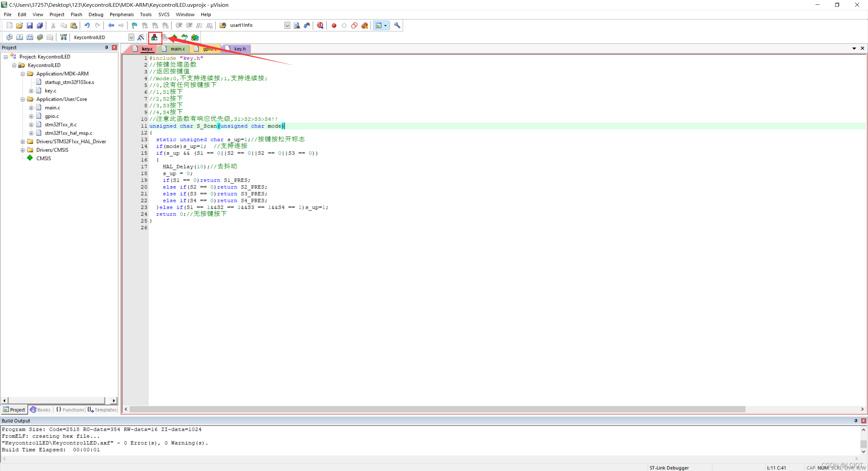Expand Drivers/STM32F1xx_HAL_Driver folder
This screenshot has height=471, width=868.
(23, 142)
